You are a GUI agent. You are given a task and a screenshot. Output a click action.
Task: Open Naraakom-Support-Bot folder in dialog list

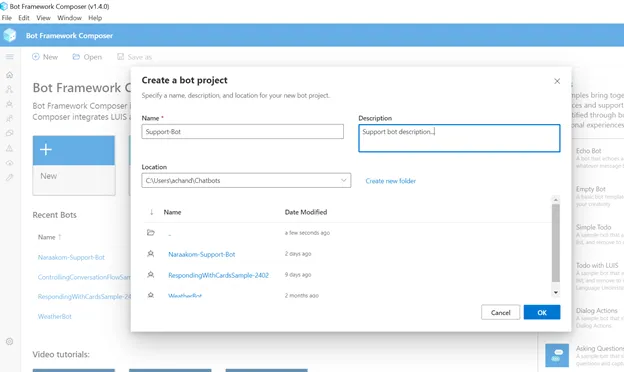[201, 254]
